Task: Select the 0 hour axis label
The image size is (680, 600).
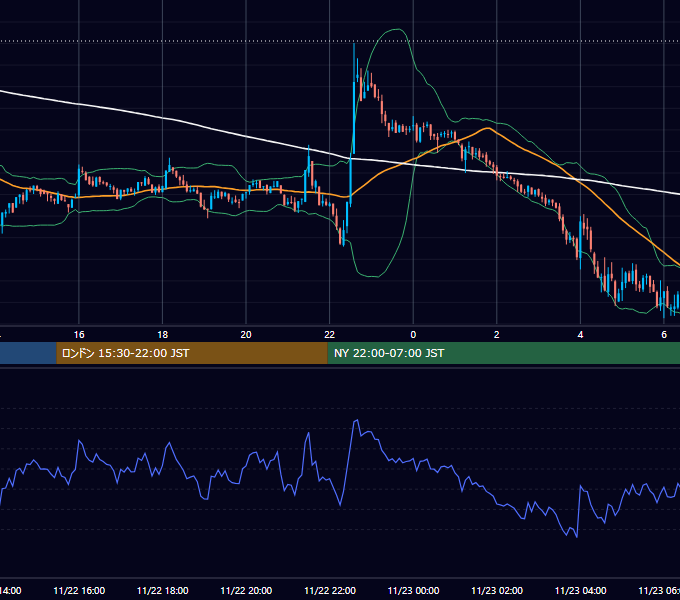Action: (x=413, y=335)
